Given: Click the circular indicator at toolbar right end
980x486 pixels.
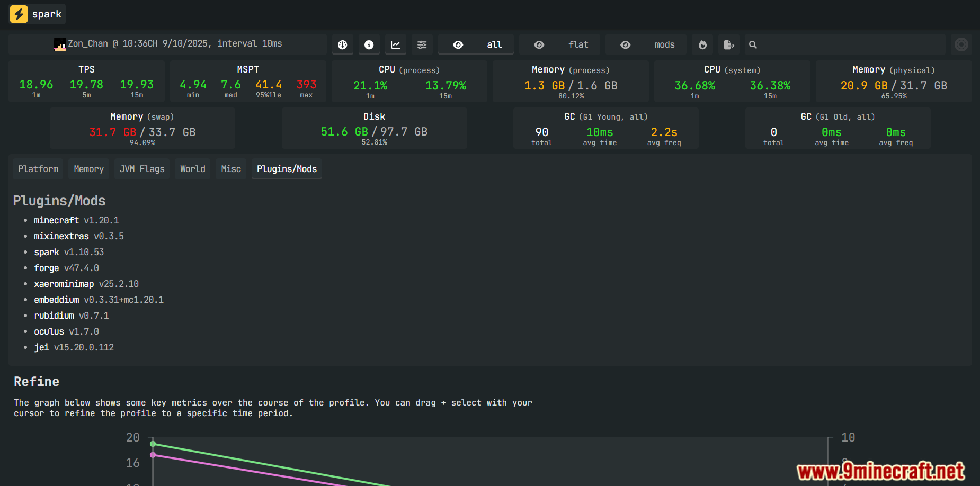Looking at the screenshot, I should [x=961, y=44].
